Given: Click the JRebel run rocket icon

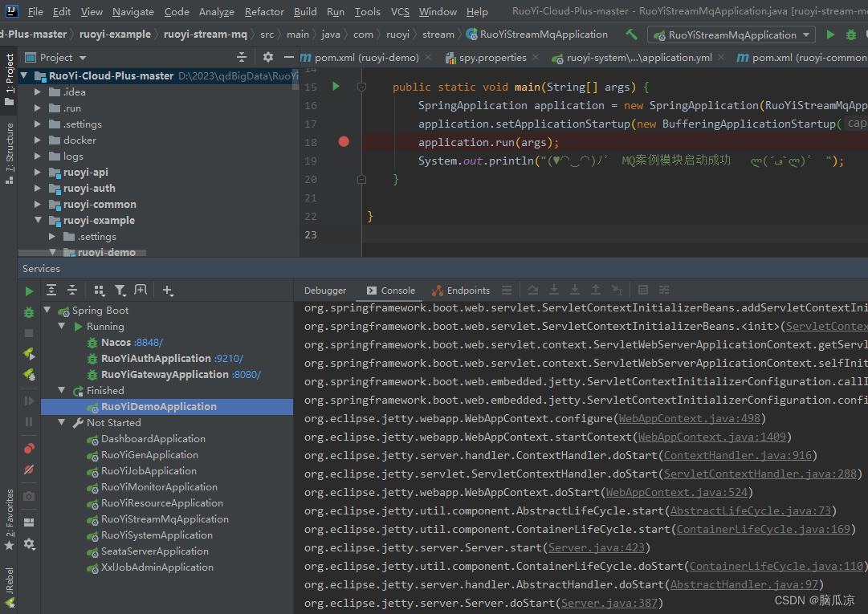Looking at the screenshot, I should coord(29,353).
